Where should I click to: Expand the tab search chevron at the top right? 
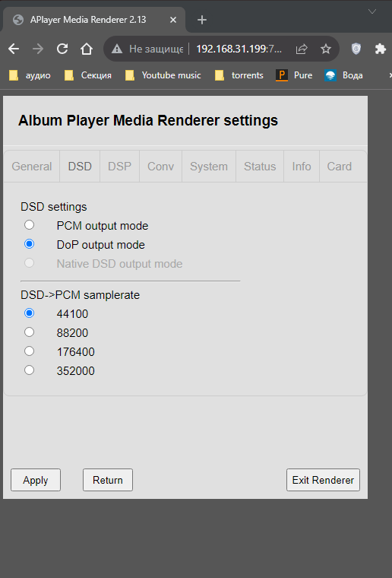372,11
